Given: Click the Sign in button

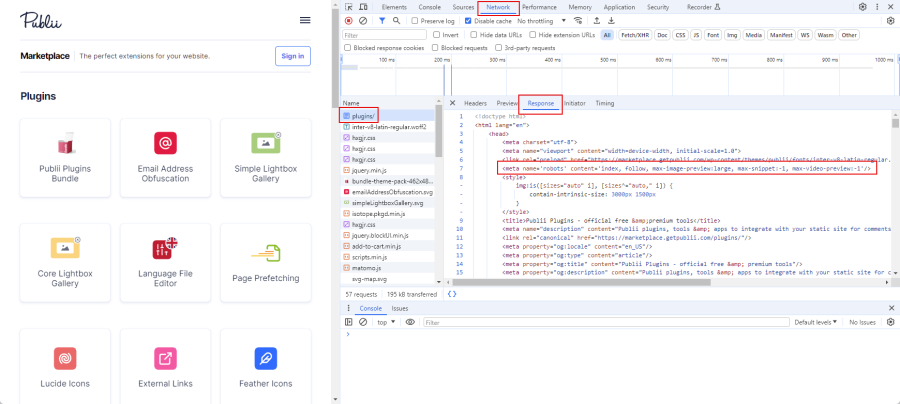Looking at the screenshot, I should point(293,56).
